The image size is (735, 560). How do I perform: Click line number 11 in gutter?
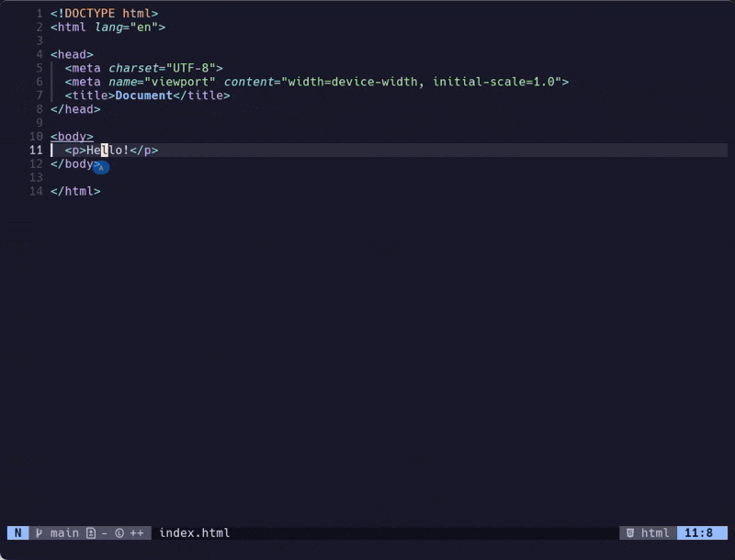tap(36, 150)
